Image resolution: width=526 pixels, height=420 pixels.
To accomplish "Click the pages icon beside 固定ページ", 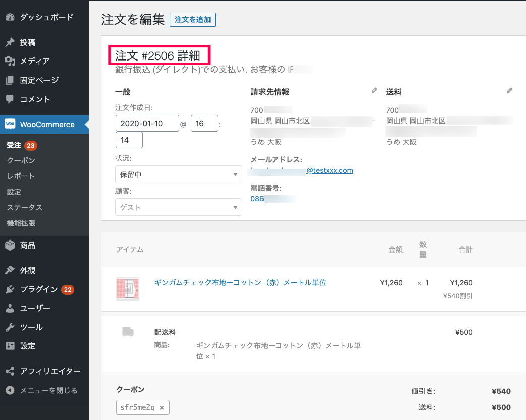I will pyautogui.click(x=10, y=80).
